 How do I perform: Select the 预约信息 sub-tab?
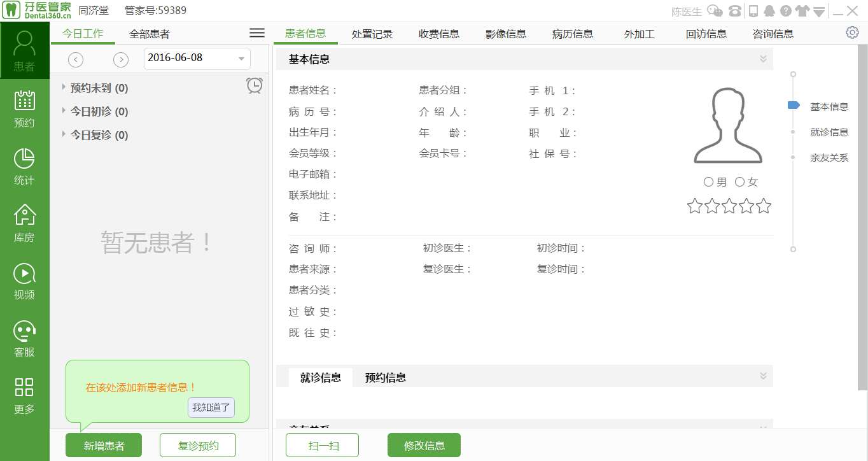click(386, 378)
